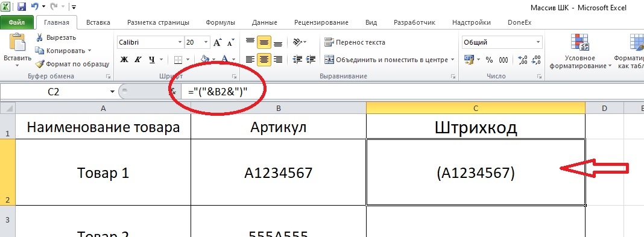
Task: Open the Разработчик tab
Action: [414, 22]
